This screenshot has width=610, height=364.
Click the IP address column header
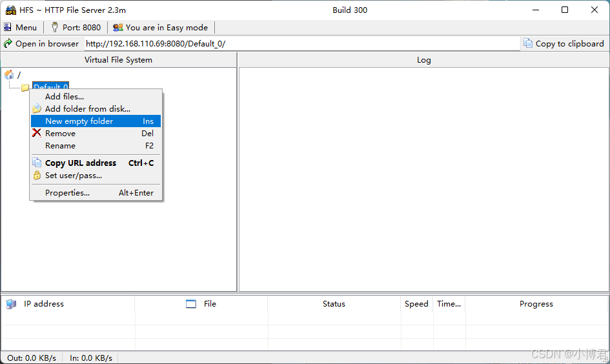pyautogui.click(x=68, y=304)
